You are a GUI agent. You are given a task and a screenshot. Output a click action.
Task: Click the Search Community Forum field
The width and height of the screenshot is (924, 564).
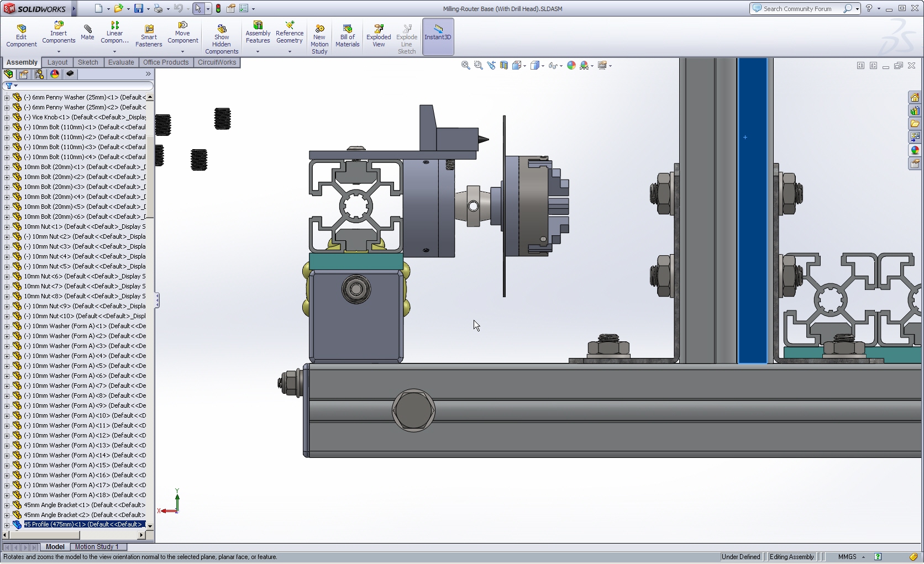pos(797,9)
